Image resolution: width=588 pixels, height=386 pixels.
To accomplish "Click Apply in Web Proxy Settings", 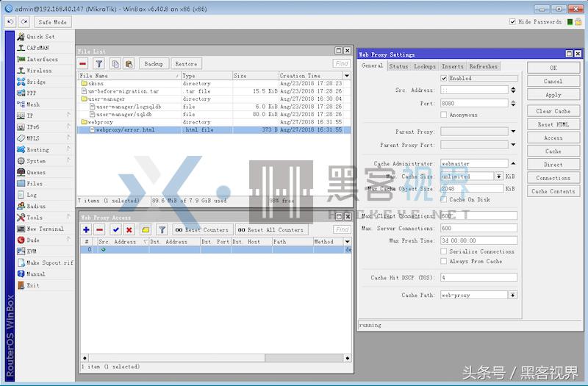I will pyautogui.click(x=553, y=95).
